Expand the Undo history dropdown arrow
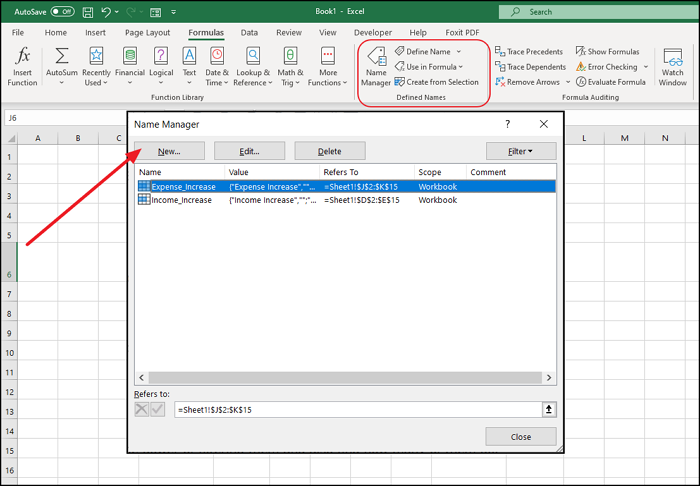The image size is (700, 486). click(117, 12)
